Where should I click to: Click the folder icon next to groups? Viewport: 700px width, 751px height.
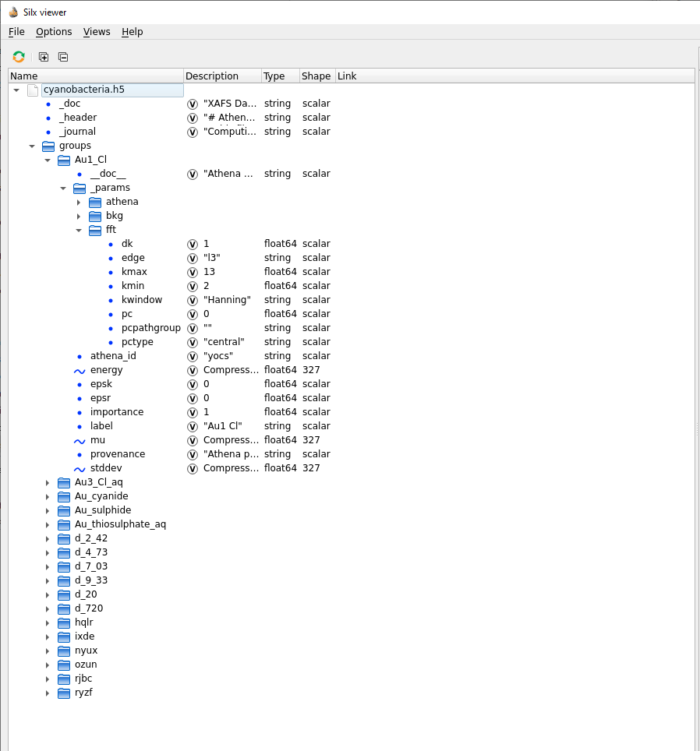point(48,146)
